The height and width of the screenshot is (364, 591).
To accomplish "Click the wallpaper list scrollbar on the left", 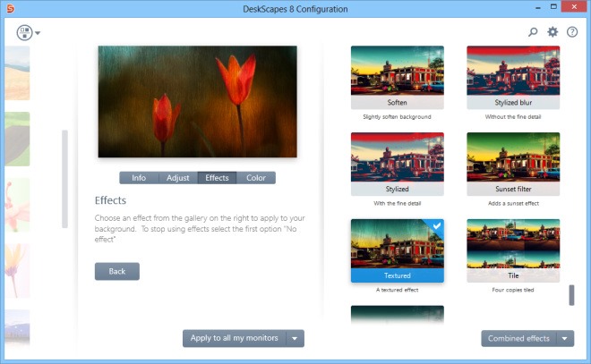I will pos(64,179).
